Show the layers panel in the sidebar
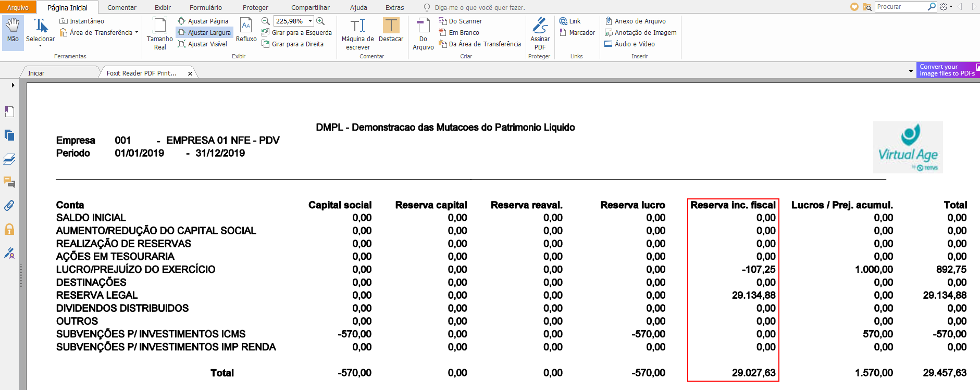This screenshot has width=980, height=390. (9, 159)
